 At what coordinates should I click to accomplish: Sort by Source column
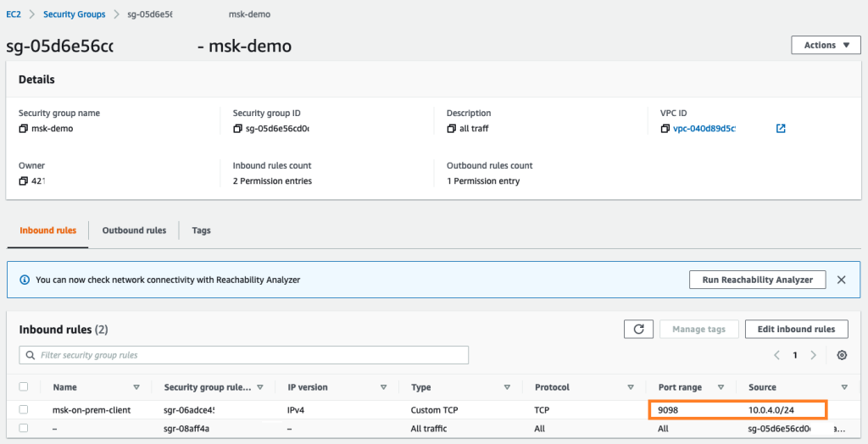pyautogui.click(x=844, y=387)
